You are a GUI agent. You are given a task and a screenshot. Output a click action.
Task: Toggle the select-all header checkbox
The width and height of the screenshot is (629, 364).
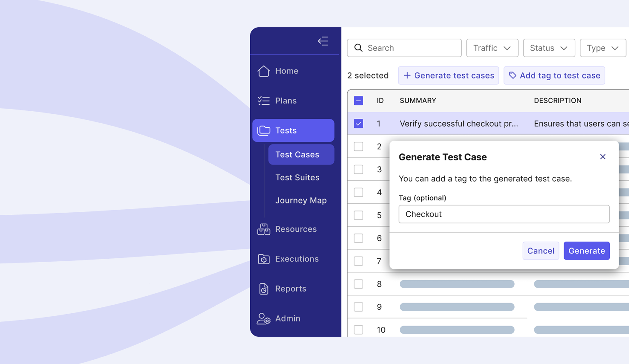[x=358, y=101]
